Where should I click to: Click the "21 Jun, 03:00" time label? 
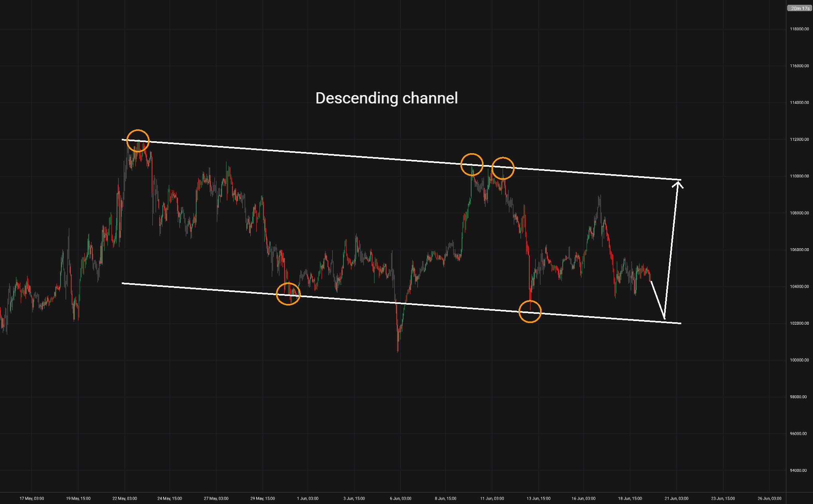click(x=677, y=498)
